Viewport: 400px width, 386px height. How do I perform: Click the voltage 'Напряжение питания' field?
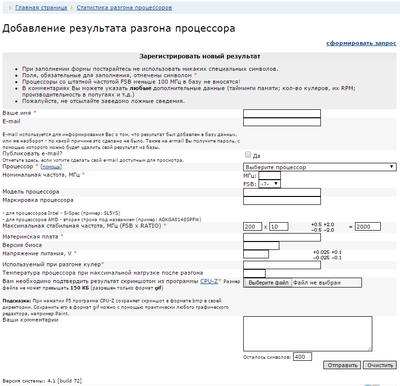coord(256,254)
